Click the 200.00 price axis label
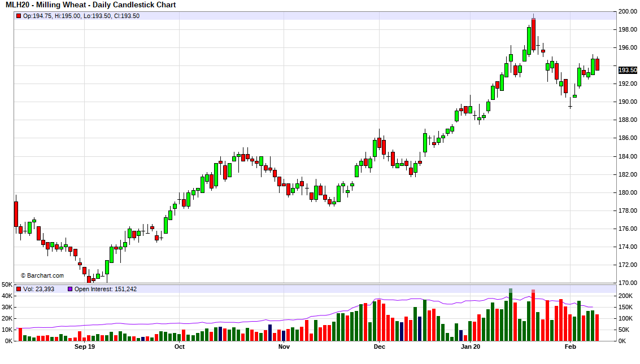The width and height of the screenshot is (640, 364). (627, 11)
